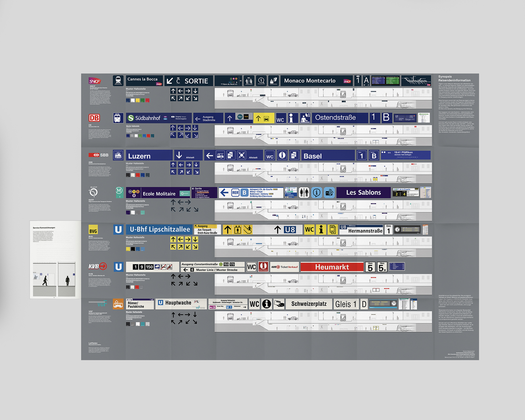
Task: Click the SNCF logo
Action: tap(95, 81)
